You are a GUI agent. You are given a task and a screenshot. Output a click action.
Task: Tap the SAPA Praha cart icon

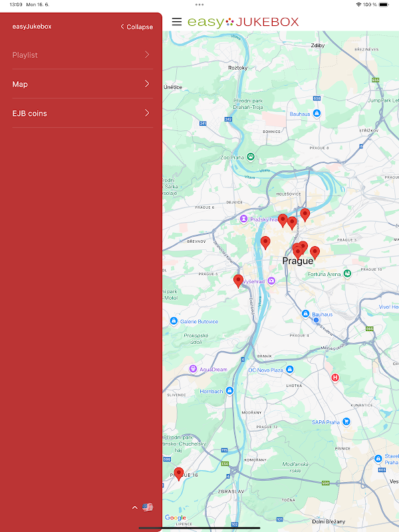tap(346, 422)
